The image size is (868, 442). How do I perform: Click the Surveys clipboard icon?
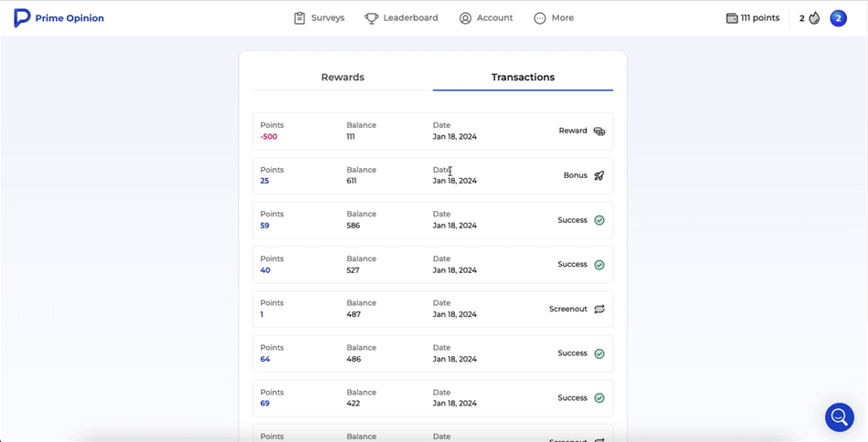300,18
